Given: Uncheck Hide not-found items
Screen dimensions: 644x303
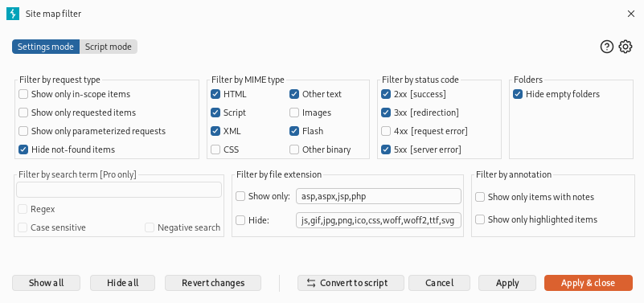Looking at the screenshot, I should coord(23,149).
